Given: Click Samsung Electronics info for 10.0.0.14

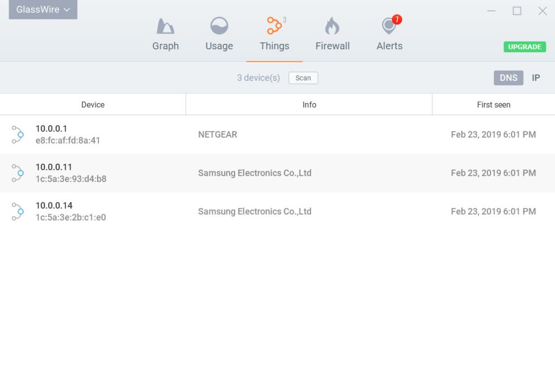Looking at the screenshot, I should (255, 211).
